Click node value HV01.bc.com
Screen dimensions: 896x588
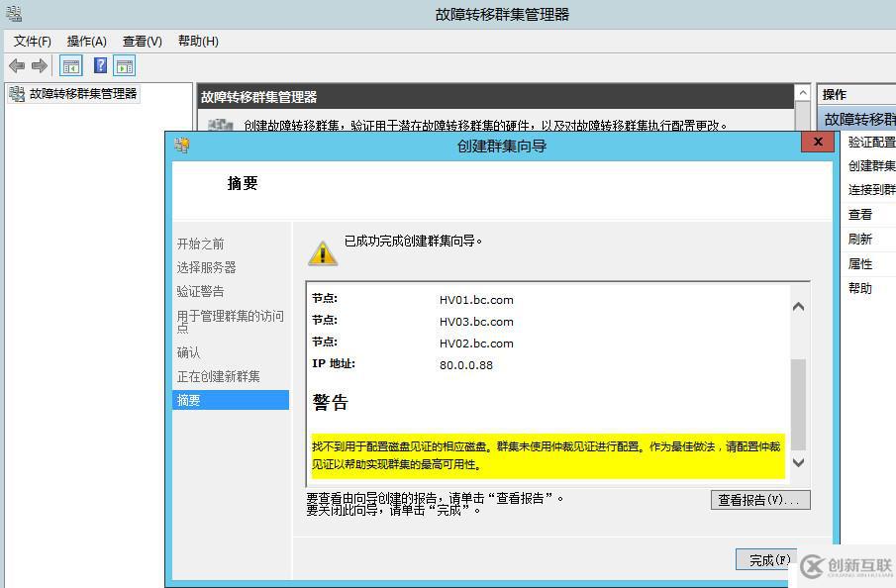[x=476, y=300]
